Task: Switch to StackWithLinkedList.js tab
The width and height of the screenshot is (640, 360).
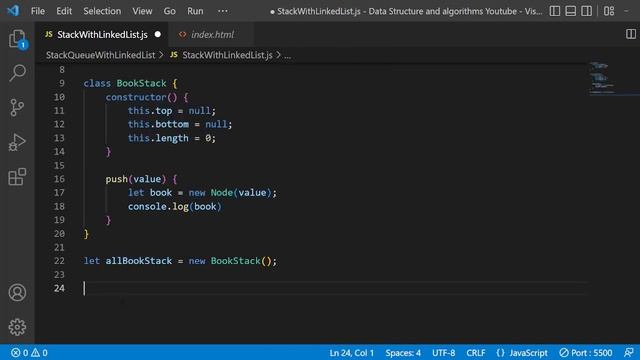Action: (102, 35)
